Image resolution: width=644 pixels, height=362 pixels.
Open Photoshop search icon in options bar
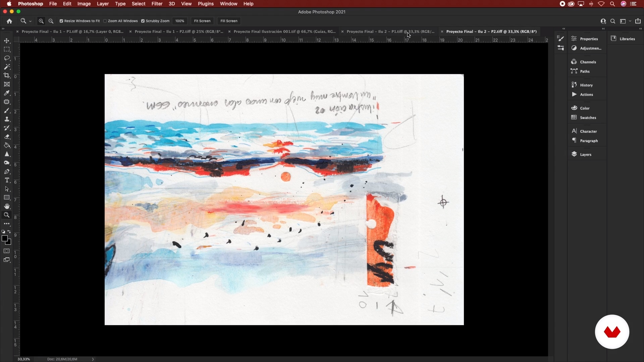click(x=613, y=21)
